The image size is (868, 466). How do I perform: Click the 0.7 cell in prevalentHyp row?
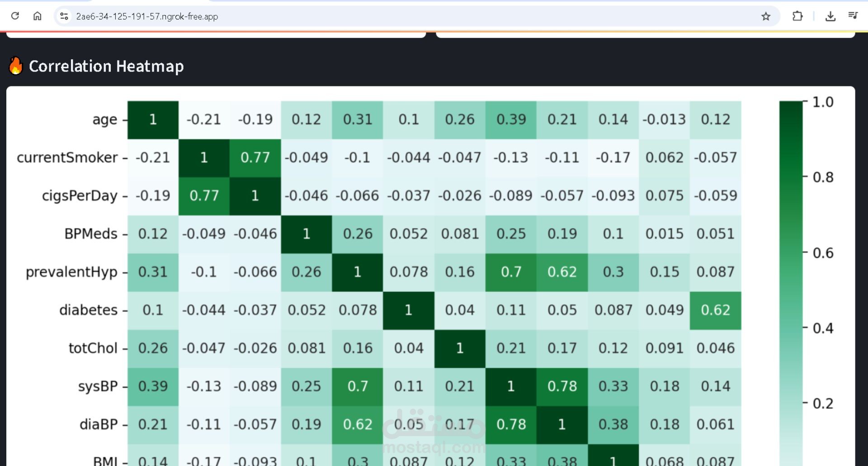click(x=511, y=272)
